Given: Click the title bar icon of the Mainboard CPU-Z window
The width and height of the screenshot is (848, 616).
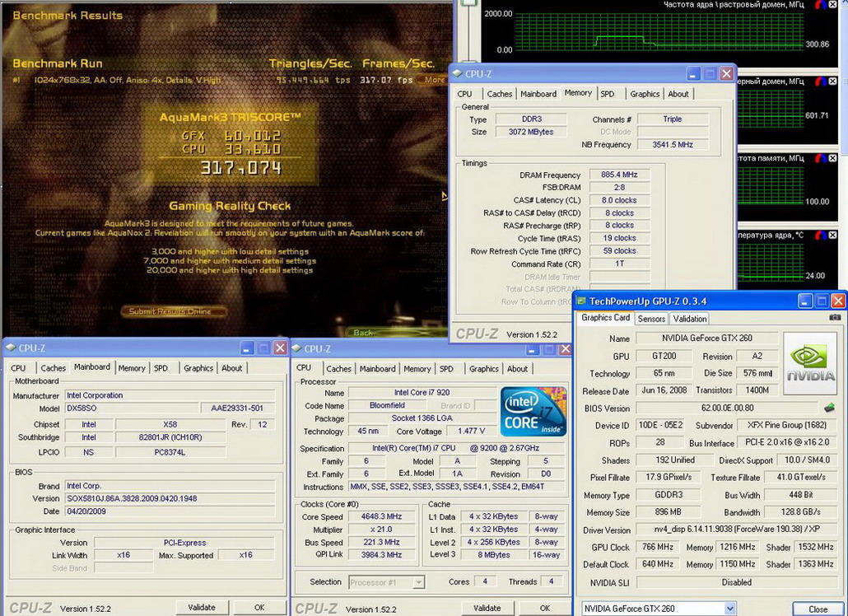Looking at the screenshot, I should pos(11,348).
